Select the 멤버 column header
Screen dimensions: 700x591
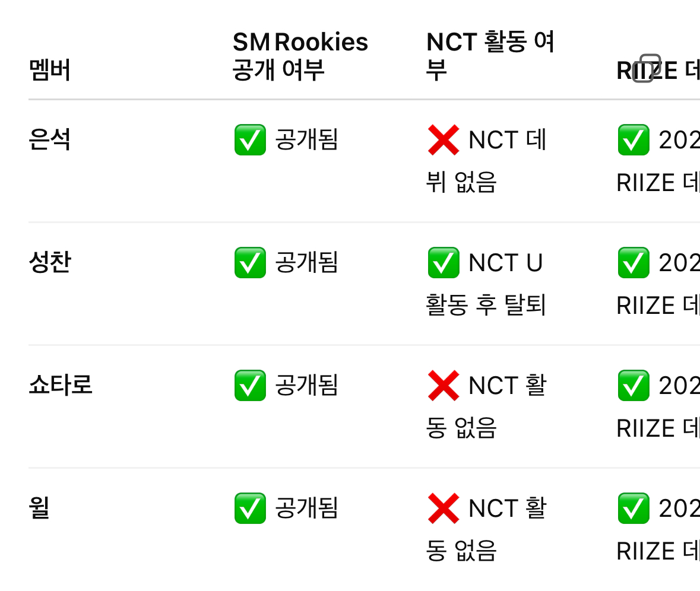[50, 70]
